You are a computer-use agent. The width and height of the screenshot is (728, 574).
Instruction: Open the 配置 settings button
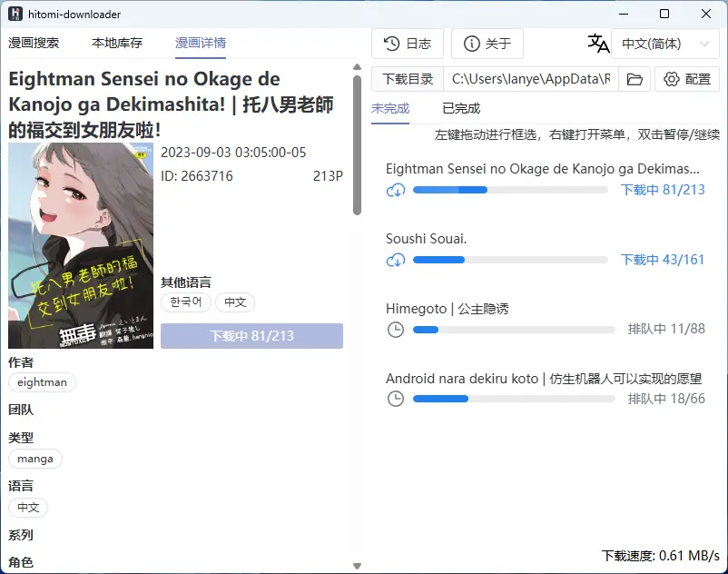[x=687, y=79]
